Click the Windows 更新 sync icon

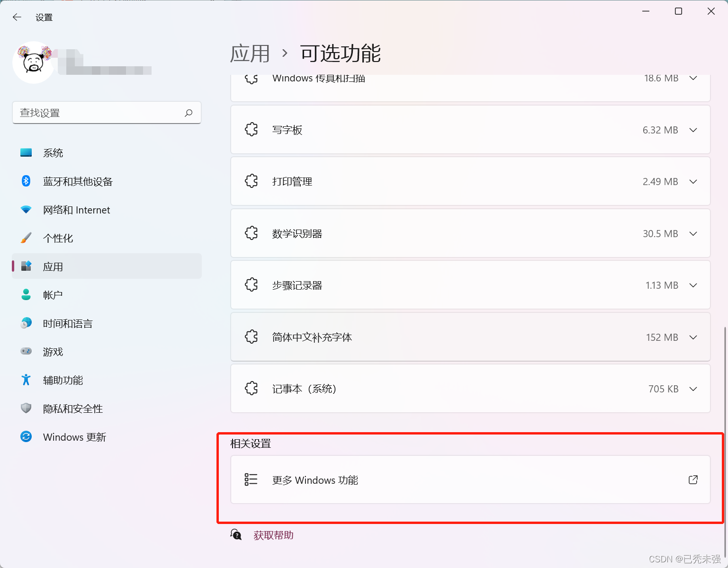point(26,436)
